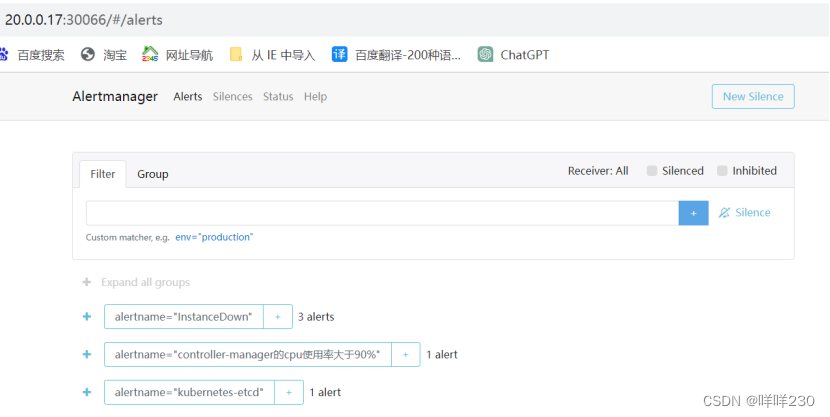
Task: Add kubernetes-etcd matcher to filter
Action: click(x=289, y=392)
